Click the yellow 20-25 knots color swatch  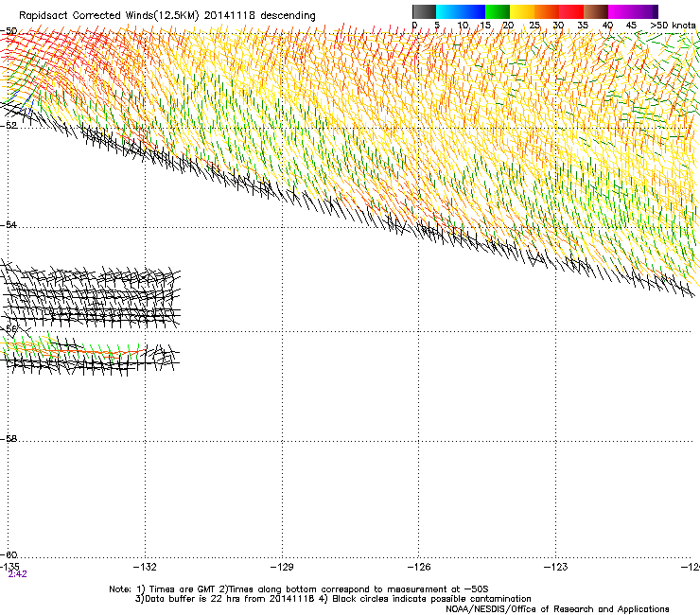click(522, 11)
